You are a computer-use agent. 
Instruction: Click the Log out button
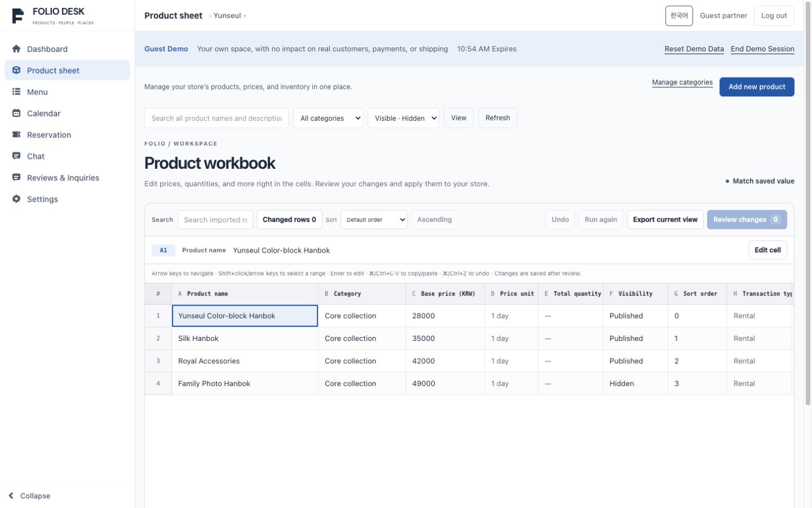point(774,16)
